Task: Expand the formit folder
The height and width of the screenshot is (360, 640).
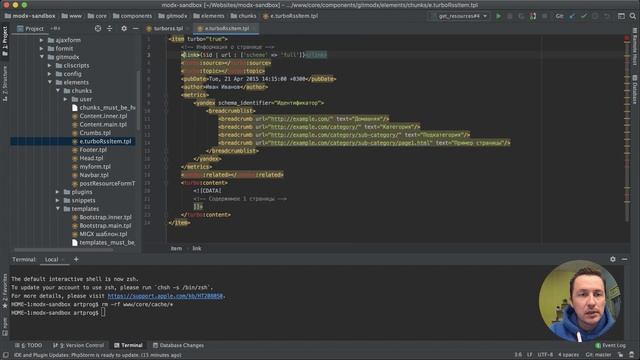Action: 42,49
